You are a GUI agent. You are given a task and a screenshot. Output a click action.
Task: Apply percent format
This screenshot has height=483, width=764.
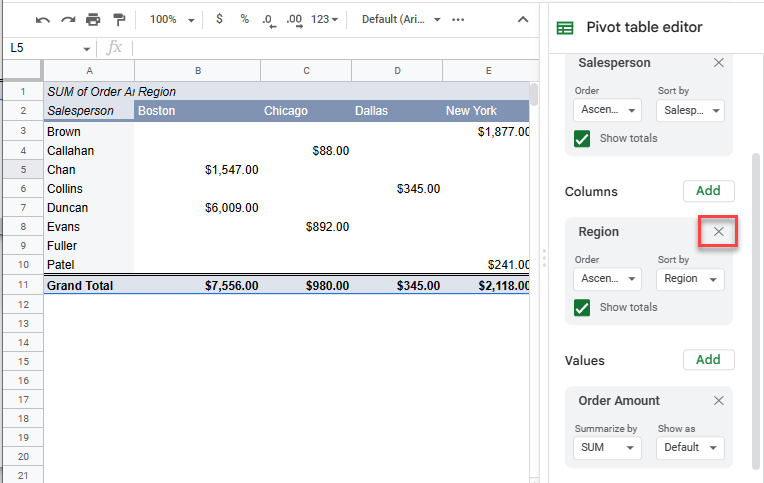tap(244, 19)
